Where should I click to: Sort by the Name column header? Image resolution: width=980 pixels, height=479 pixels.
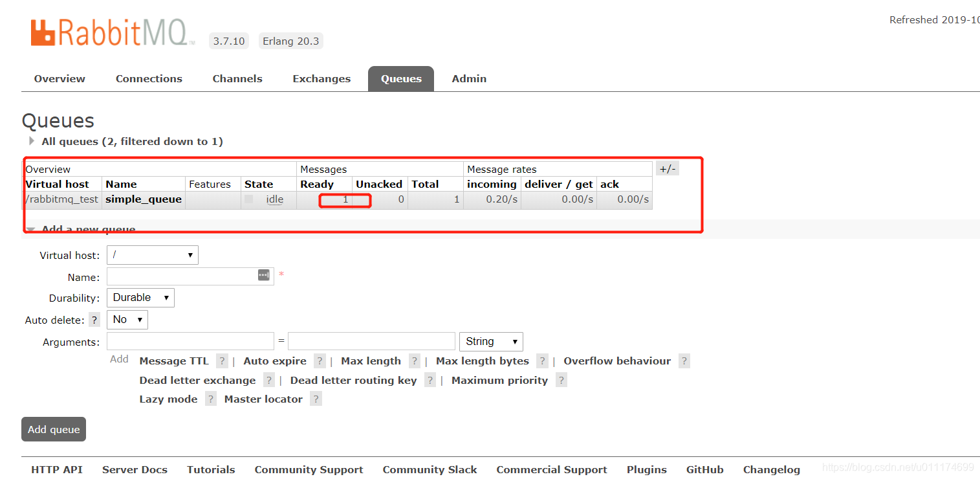point(121,184)
